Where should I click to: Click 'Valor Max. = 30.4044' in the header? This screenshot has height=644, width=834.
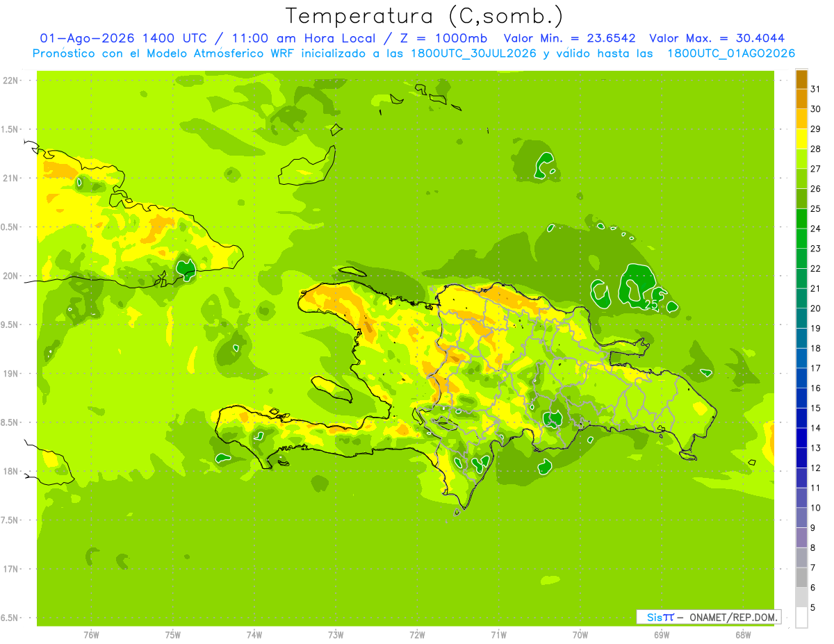click(717, 38)
